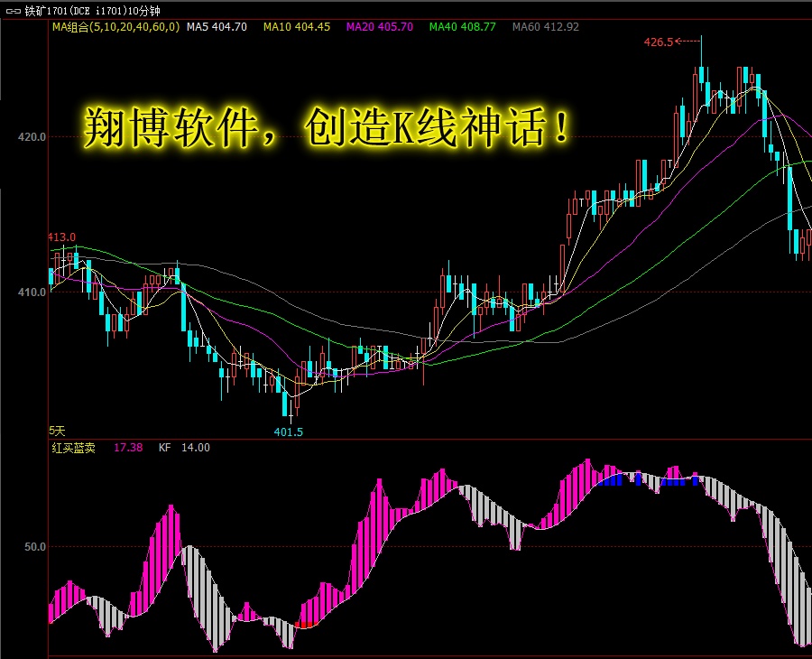Click the 17.38 indicator value
Screen dimensions: 812x659
tap(128, 448)
